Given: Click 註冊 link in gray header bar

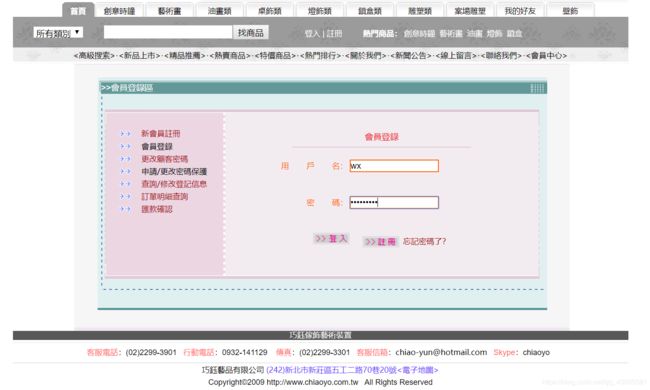Looking at the screenshot, I should [334, 34].
